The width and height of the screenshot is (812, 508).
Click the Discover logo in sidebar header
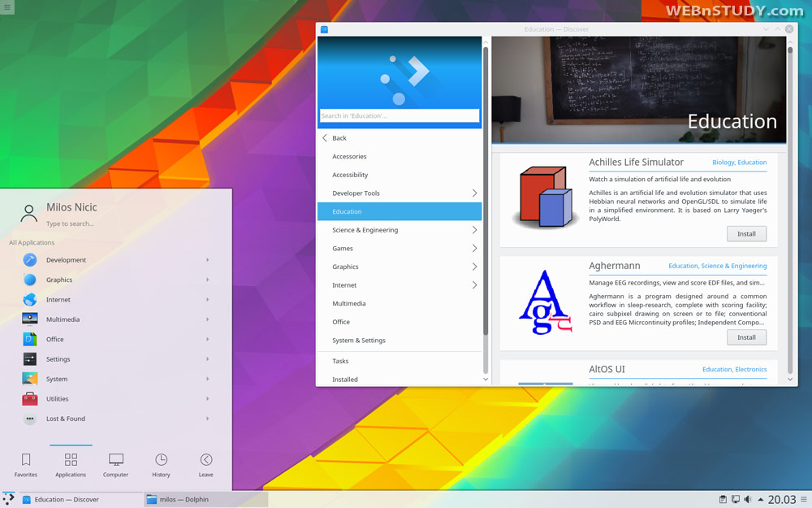[404, 80]
